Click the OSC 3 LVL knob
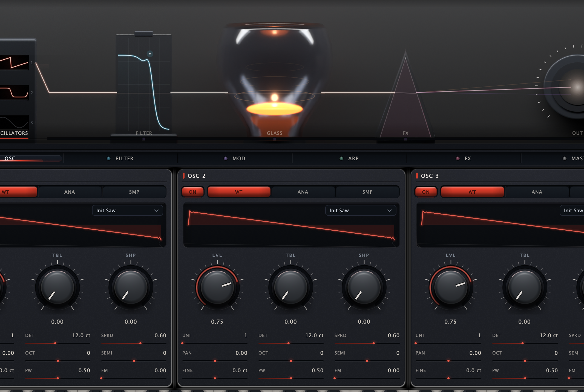 (451, 288)
